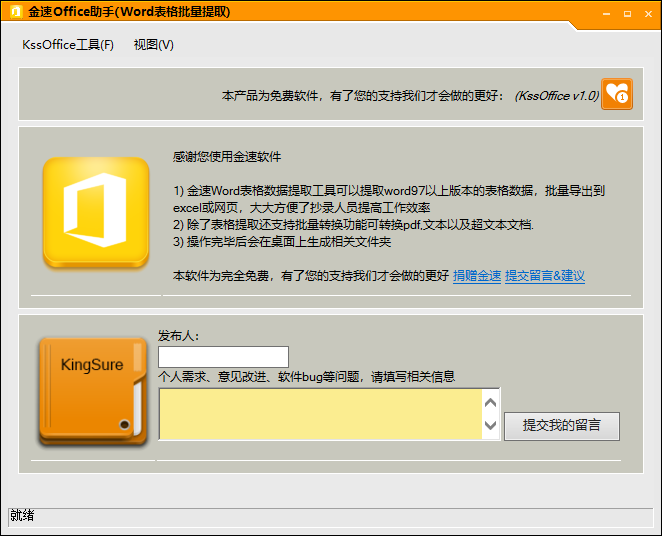This screenshot has height=536, width=662.
Task: Follow the 提交留言&建议 link
Action: point(545,276)
